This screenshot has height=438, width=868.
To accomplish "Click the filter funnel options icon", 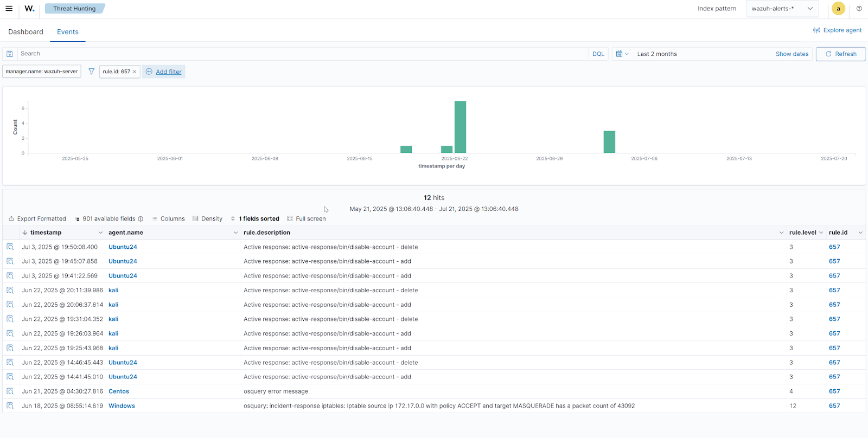I will [91, 72].
